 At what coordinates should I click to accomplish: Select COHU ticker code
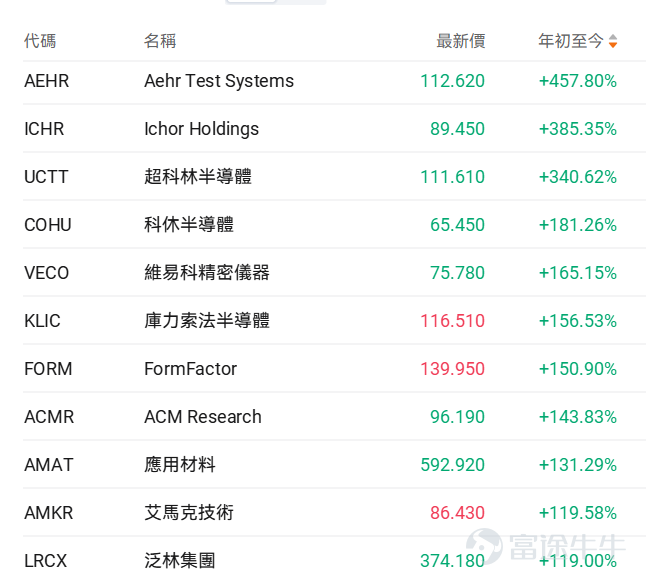point(48,225)
